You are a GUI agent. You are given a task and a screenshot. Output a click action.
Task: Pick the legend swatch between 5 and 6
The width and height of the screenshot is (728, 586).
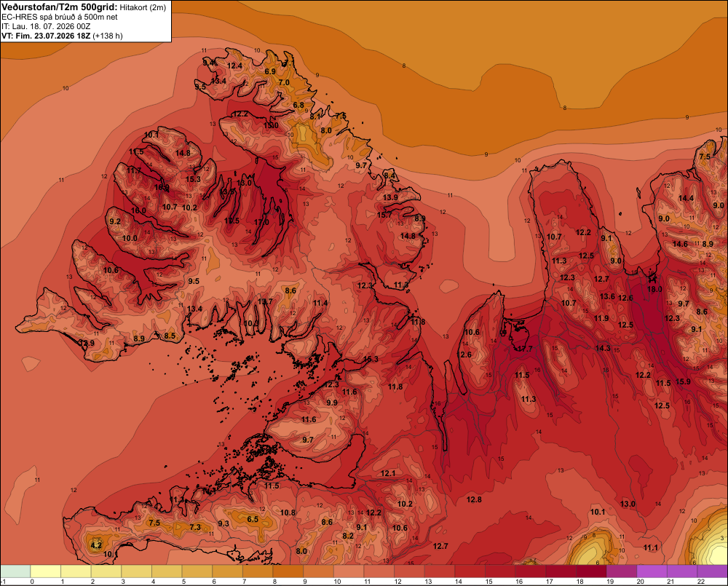pyautogui.click(x=197, y=571)
